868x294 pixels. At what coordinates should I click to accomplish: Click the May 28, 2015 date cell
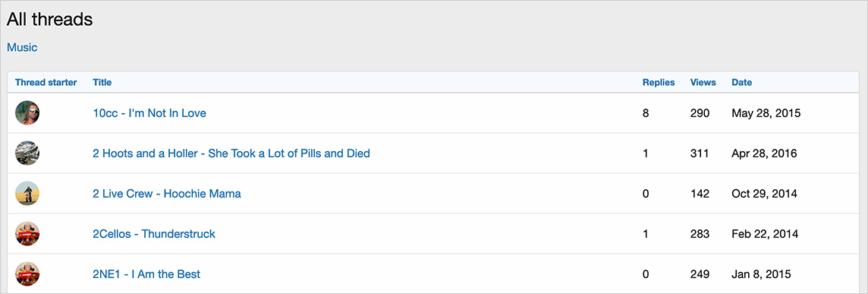point(766,113)
